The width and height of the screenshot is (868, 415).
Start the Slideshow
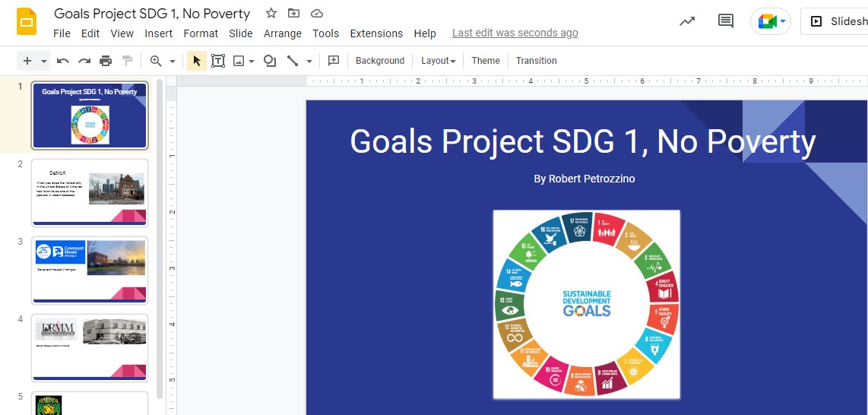tap(836, 21)
